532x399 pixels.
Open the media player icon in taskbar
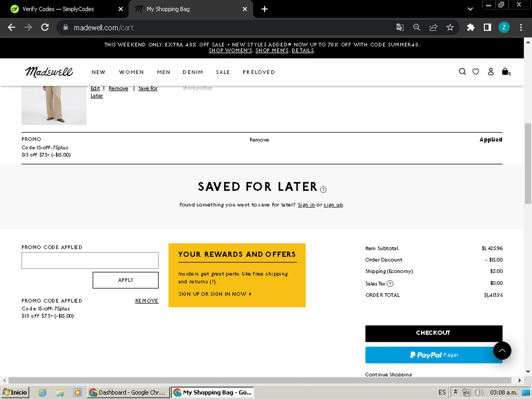pyautogui.click(x=77, y=392)
